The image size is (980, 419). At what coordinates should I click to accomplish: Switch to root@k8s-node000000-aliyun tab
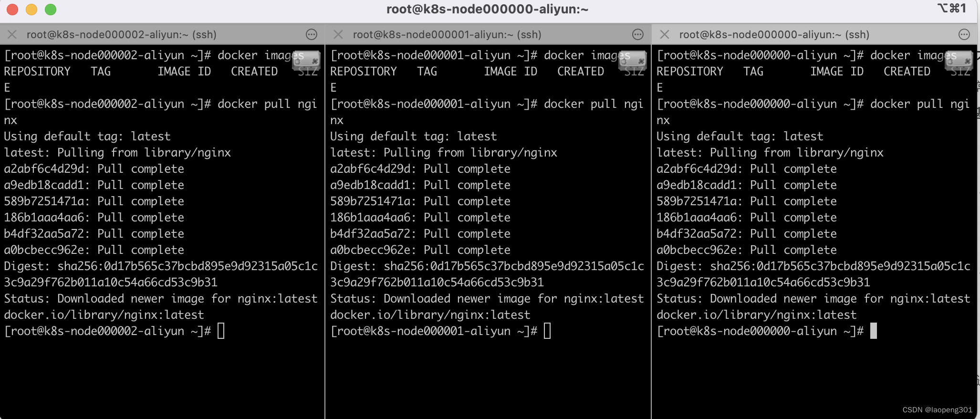point(774,34)
